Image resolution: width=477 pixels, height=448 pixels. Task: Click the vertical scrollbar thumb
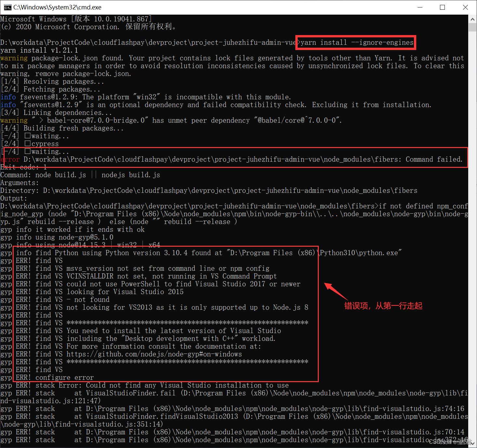(x=472, y=27)
